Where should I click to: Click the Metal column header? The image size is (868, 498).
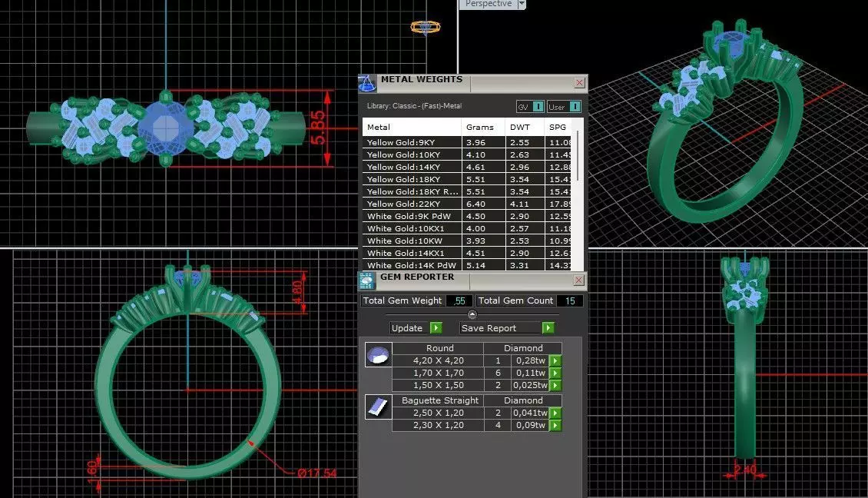pyautogui.click(x=411, y=127)
